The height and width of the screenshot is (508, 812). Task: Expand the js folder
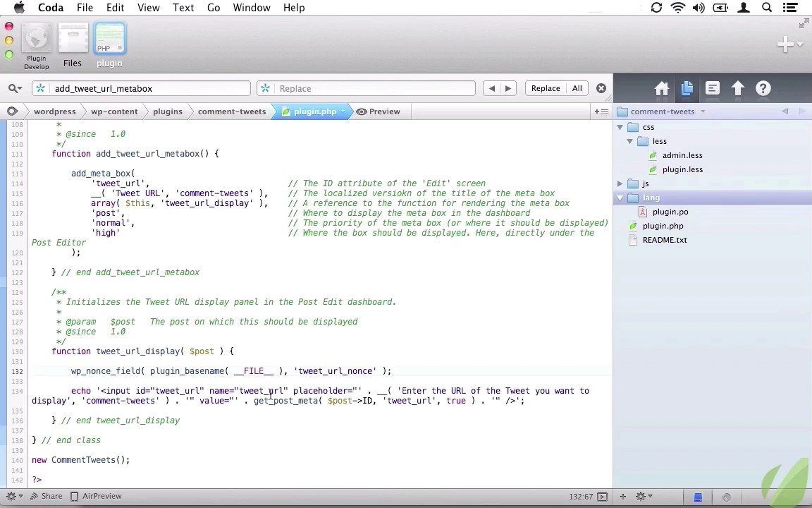click(620, 183)
